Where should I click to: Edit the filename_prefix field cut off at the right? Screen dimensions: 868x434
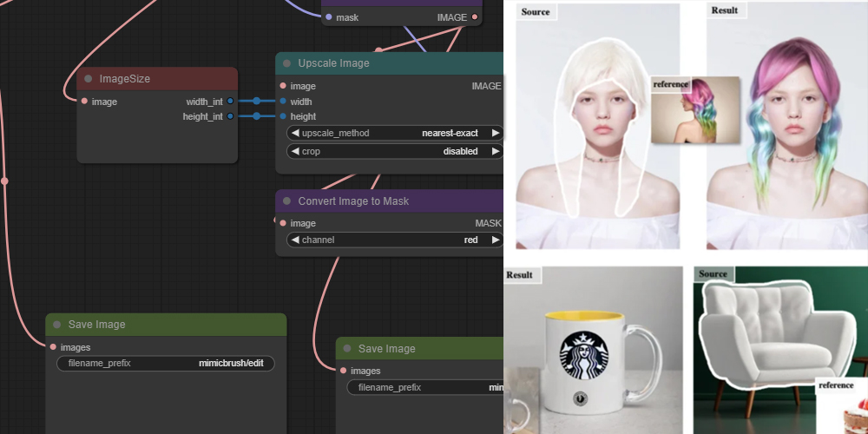coord(425,387)
